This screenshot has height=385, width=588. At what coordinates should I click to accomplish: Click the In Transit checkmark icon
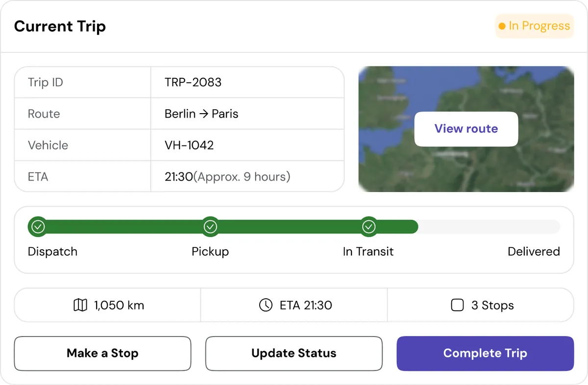[368, 227]
